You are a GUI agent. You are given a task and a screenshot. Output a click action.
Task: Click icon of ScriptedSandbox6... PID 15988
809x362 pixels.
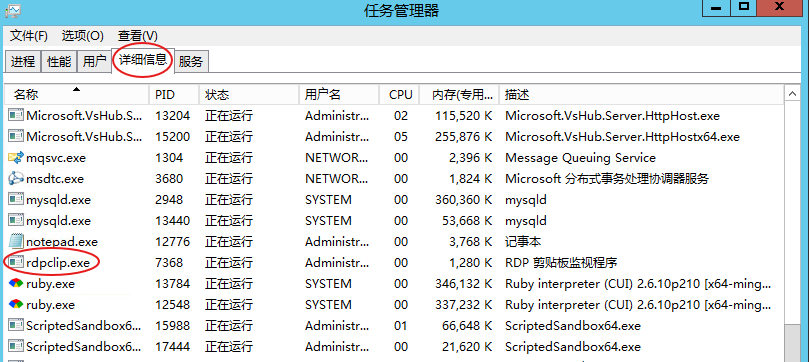coord(16,326)
